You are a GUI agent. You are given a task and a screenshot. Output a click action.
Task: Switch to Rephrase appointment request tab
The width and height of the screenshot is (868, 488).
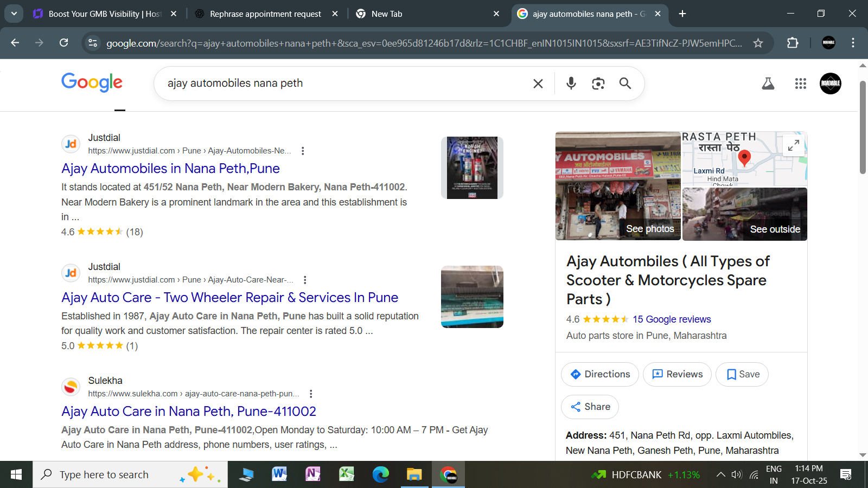pyautogui.click(x=266, y=14)
